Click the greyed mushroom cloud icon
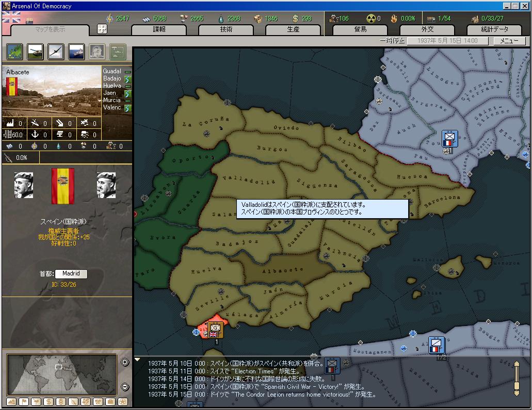 pos(97,52)
